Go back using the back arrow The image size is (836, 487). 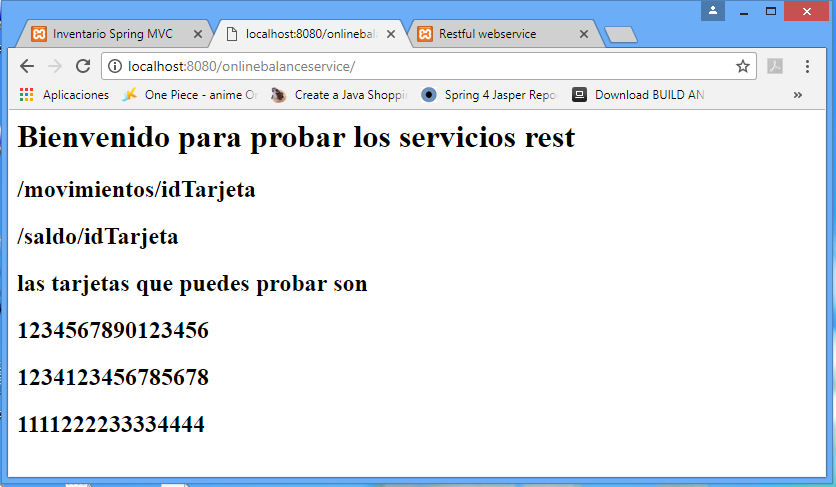27,66
